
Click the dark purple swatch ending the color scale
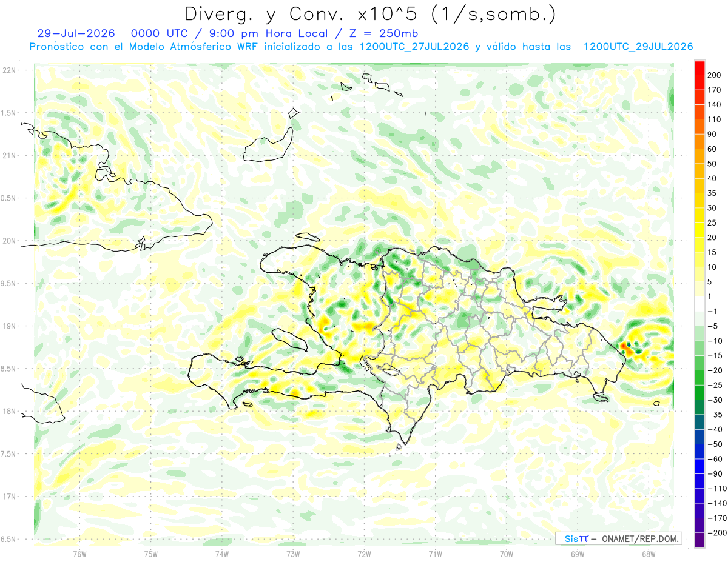(x=700, y=540)
